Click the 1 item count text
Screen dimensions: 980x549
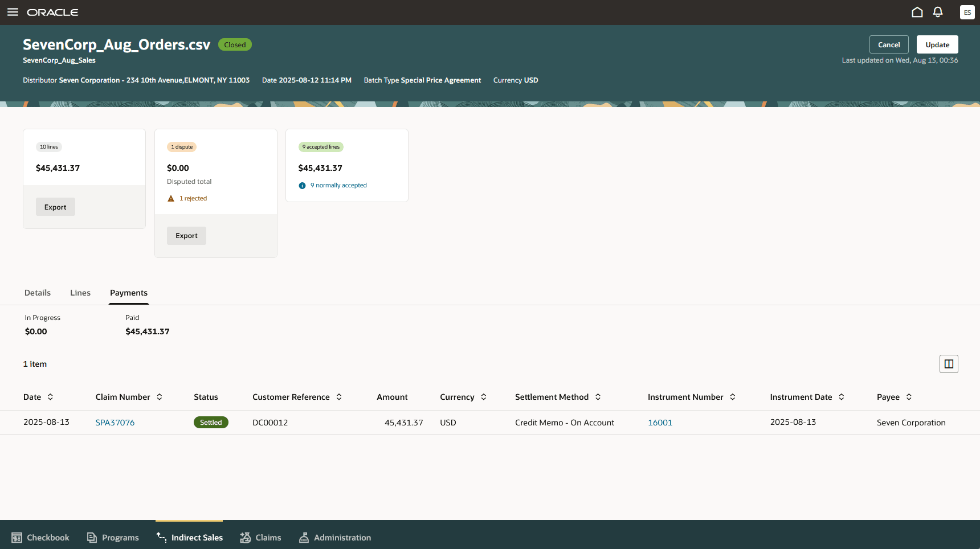[35, 364]
